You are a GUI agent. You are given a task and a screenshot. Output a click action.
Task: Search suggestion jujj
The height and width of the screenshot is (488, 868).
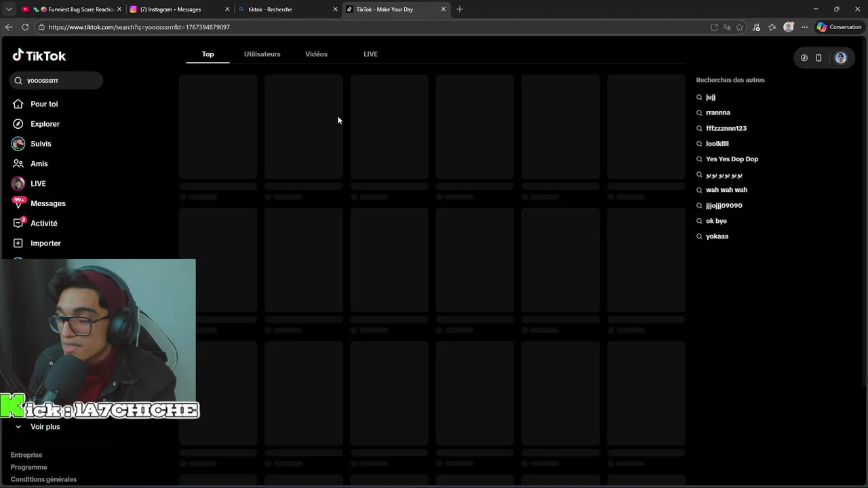click(711, 97)
